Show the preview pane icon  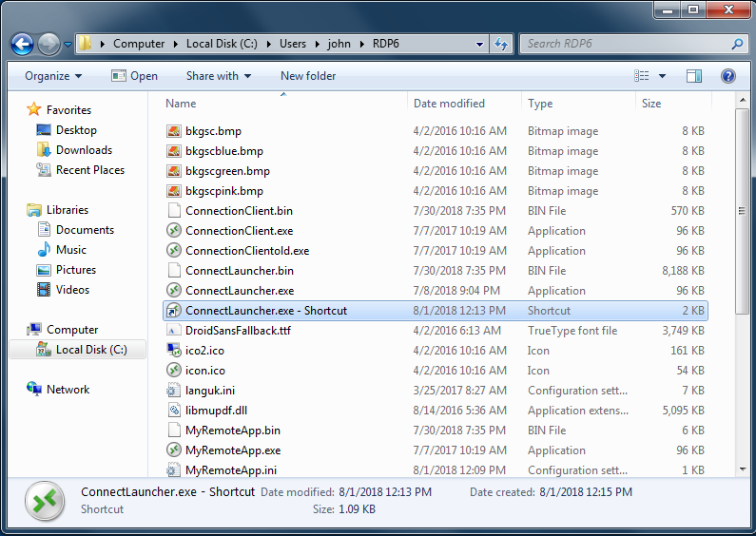coord(694,76)
